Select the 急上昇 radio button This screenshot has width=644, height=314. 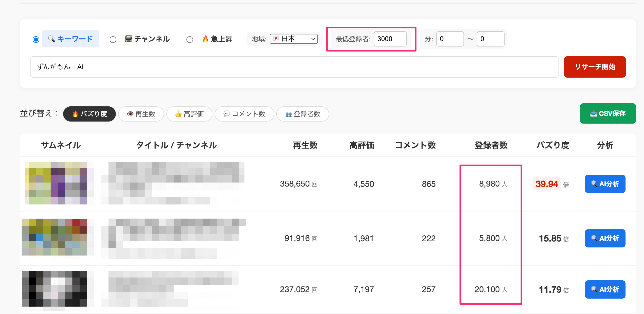(190, 40)
